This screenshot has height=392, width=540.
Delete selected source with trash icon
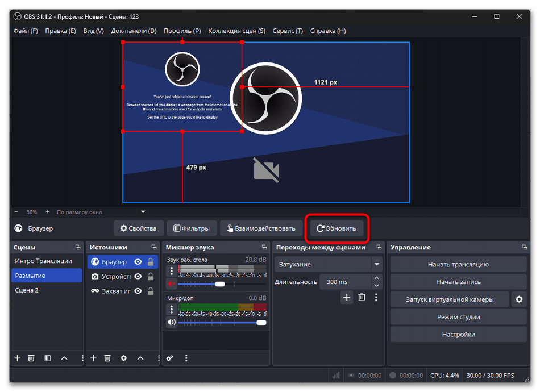(x=109, y=358)
